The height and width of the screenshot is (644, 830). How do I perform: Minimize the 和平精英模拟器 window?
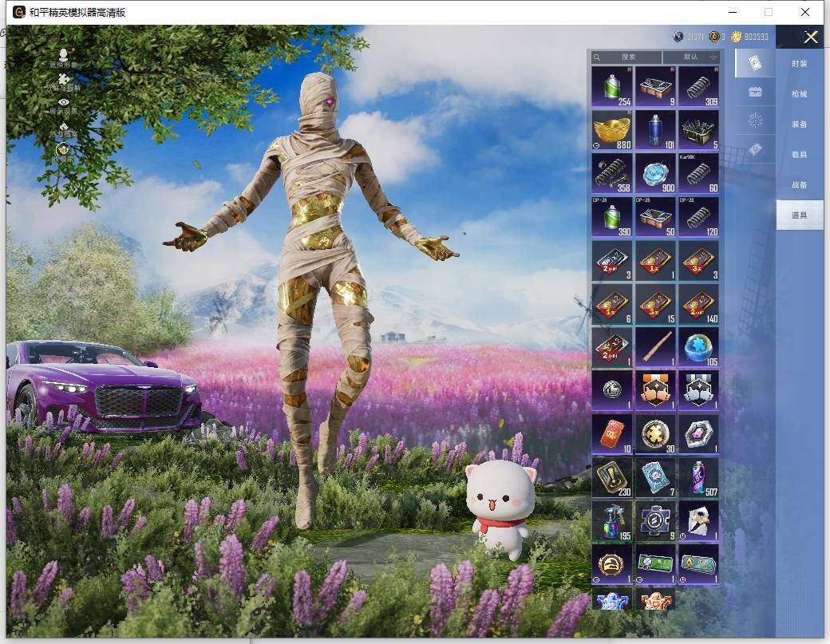[x=733, y=12]
